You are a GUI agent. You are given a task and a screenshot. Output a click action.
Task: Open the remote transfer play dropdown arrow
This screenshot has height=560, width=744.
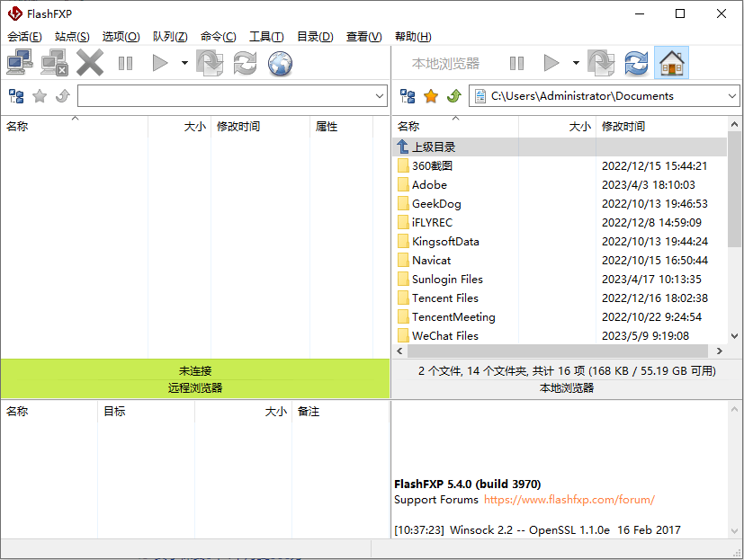[184, 63]
